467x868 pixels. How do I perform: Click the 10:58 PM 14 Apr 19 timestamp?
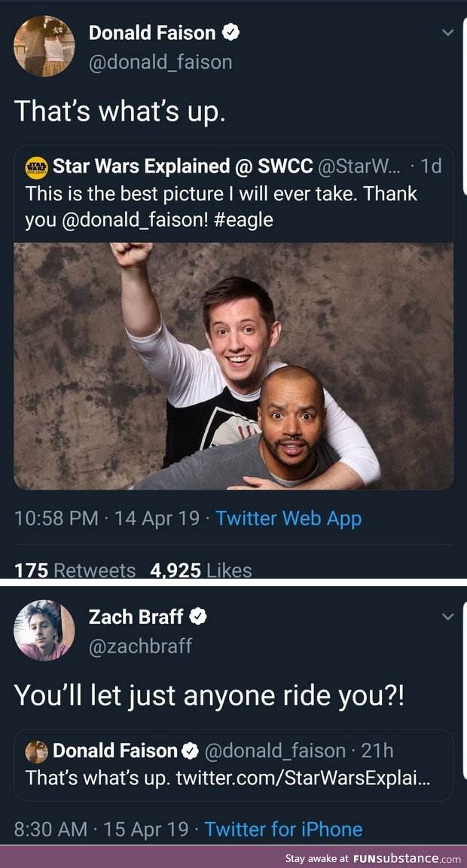(107, 518)
